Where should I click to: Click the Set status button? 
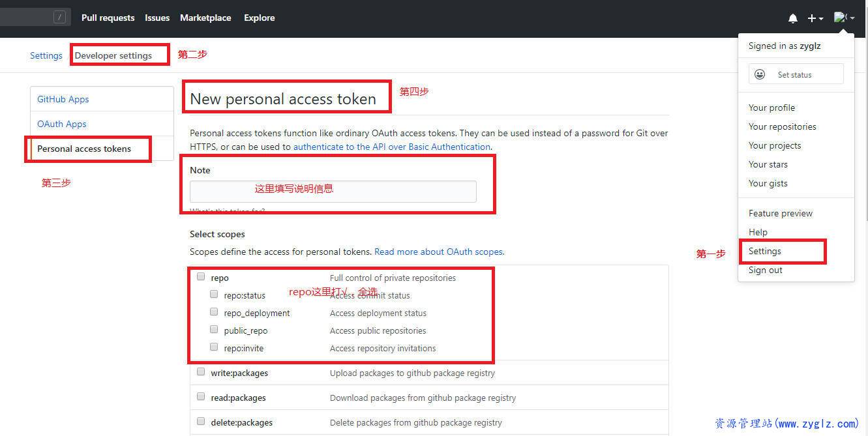pos(796,74)
